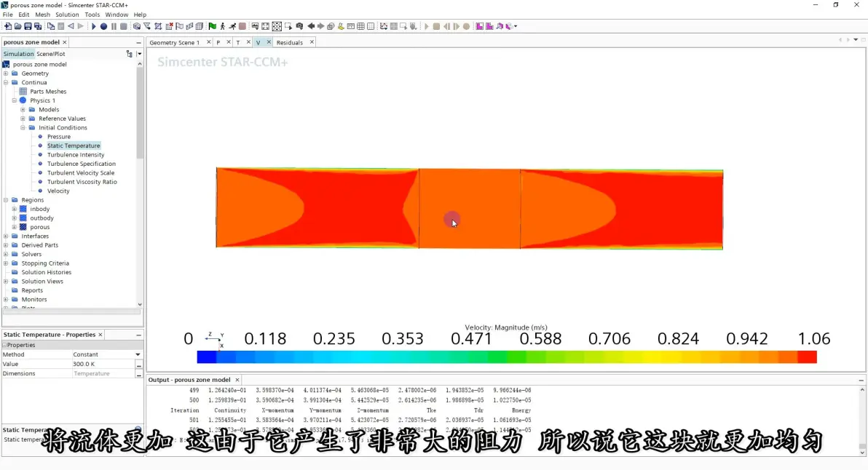Click the Value field showing 300.0 K
Viewport: 868px width, 470px height.
[103, 364]
